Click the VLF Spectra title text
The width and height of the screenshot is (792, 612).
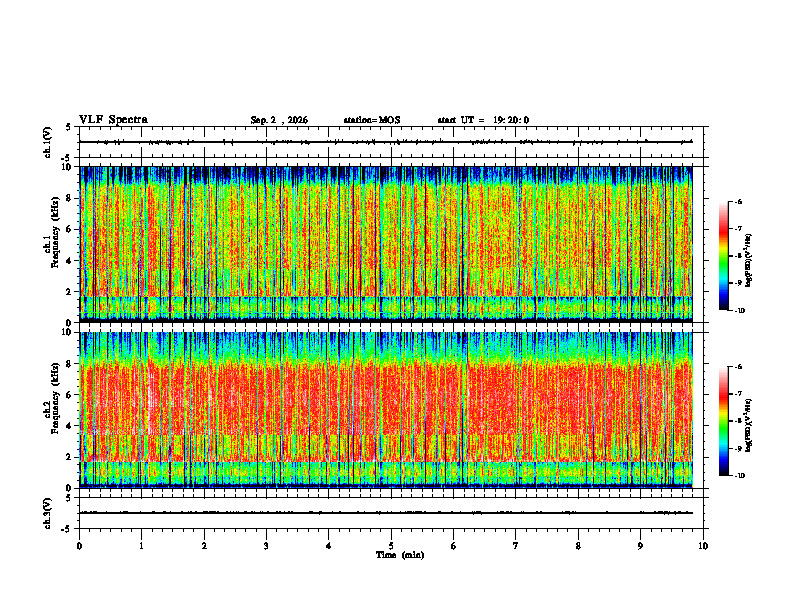(113, 120)
